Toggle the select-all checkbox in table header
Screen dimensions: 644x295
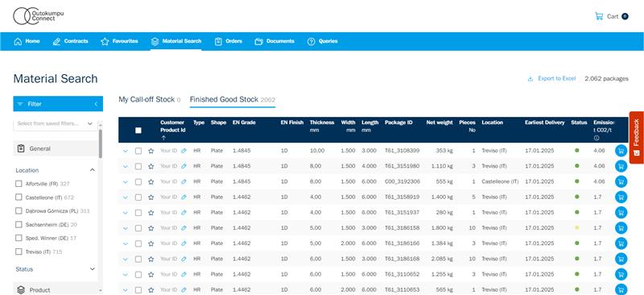138,130
